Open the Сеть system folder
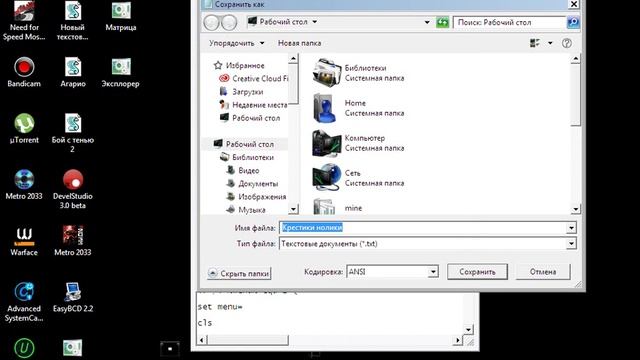The width and height of the screenshot is (640, 360). tap(359, 178)
